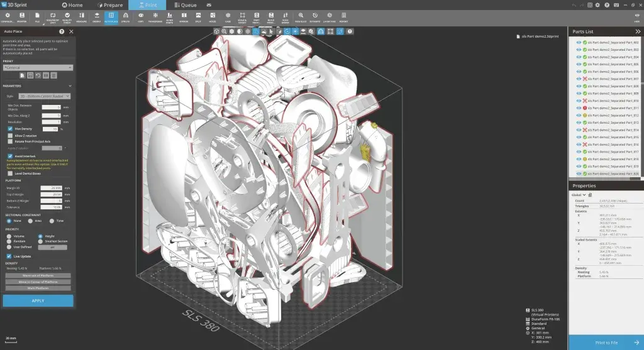Click the Copy tool icon
The height and width of the screenshot is (350, 644).
coord(141,17)
